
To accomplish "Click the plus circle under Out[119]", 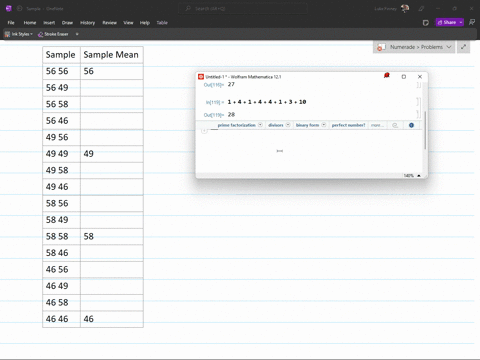I will pos(204,131).
